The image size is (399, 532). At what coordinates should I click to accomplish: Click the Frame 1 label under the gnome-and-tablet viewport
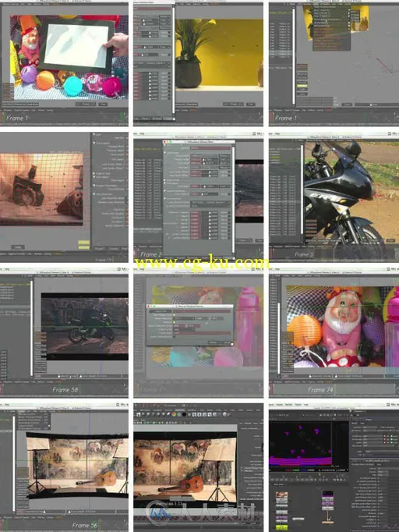tap(17, 118)
